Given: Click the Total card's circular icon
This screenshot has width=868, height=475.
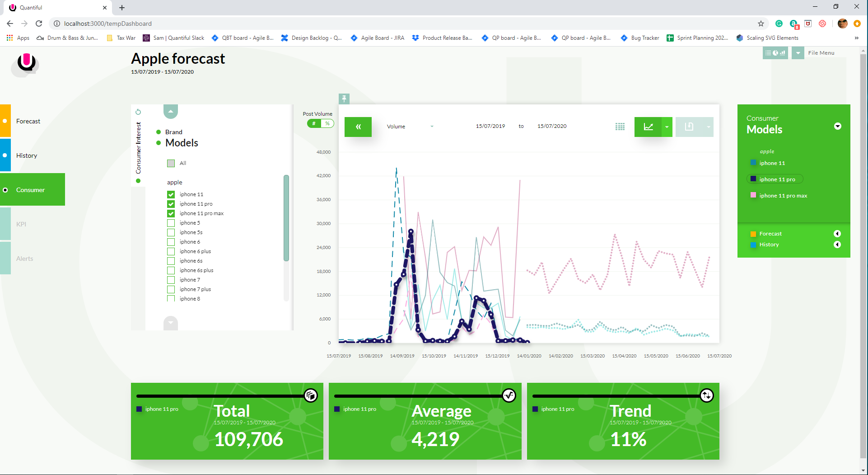Looking at the screenshot, I should [x=311, y=395].
